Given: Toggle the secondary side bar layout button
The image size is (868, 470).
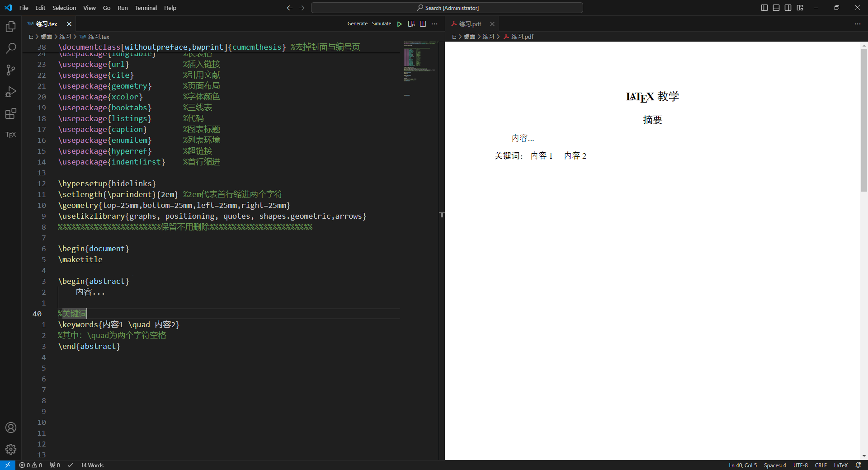Looking at the screenshot, I should tap(788, 8).
